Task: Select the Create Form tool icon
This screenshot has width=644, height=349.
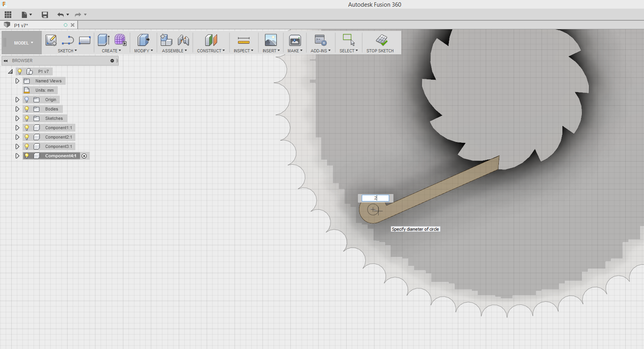Action: click(x=120, y=40)
